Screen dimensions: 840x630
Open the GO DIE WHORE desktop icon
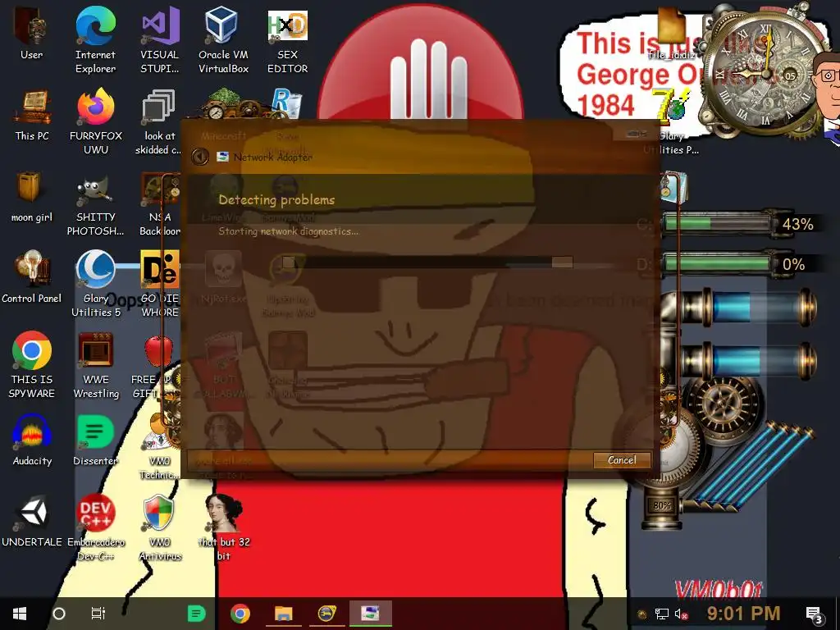point(160,284)
